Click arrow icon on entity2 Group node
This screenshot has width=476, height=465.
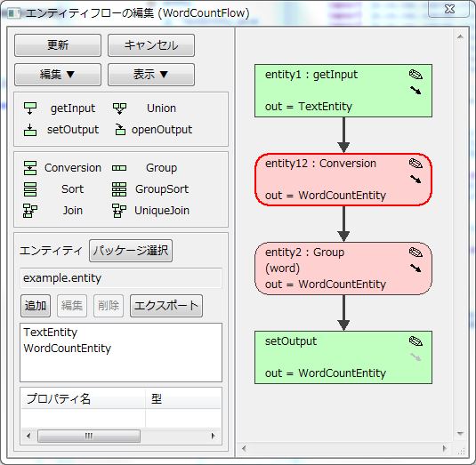[415, 268]
